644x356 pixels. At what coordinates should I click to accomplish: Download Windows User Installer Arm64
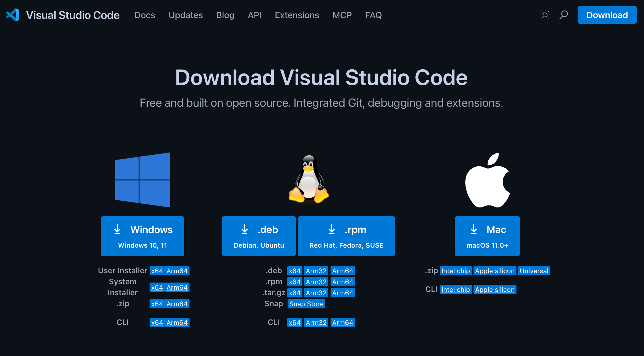pos(177,271)
